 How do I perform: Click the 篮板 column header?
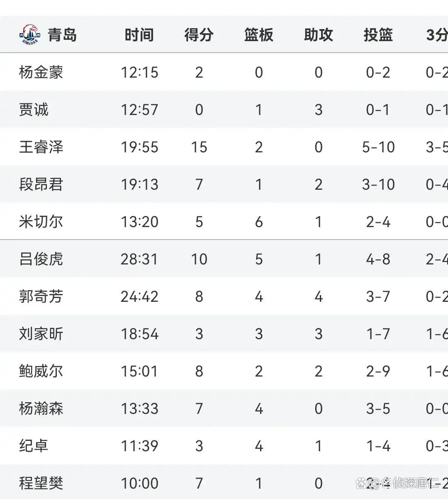(x=258, y=35)
